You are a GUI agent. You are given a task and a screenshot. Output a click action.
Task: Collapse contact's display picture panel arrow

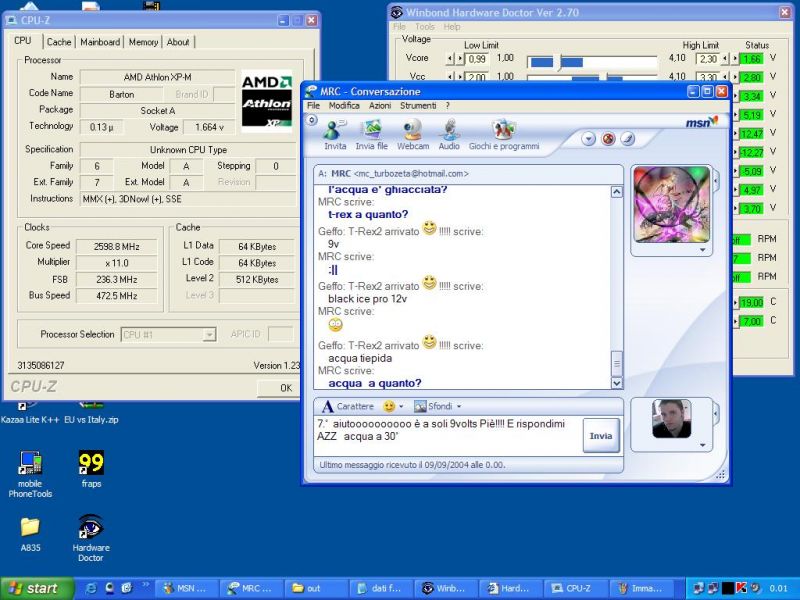(x=716, y=180)
